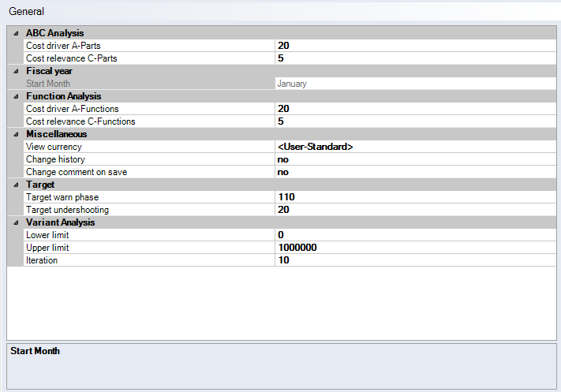Collapse the Fiscal year category
The height and width of the screenshot is (392, 561).
pyautogui.click(x=16, y=71)
